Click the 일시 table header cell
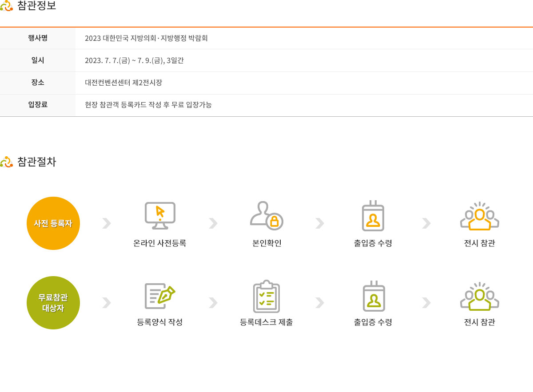 38,60
